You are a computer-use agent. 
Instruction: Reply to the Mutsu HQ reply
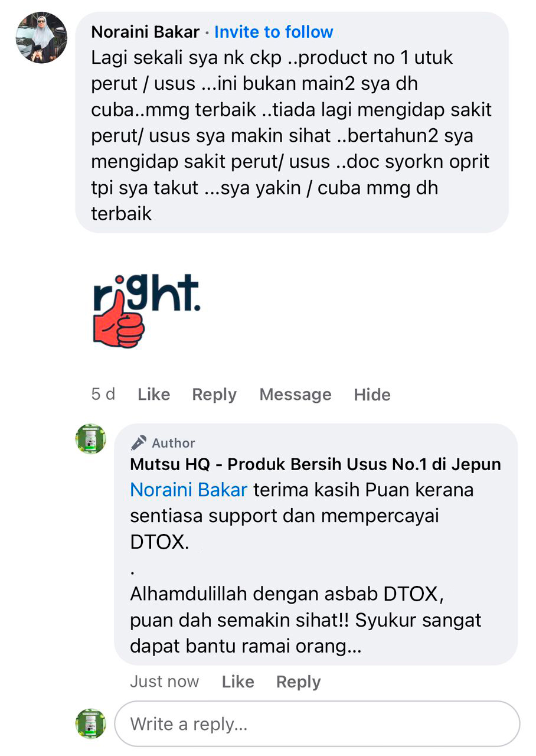click(298, 682)
